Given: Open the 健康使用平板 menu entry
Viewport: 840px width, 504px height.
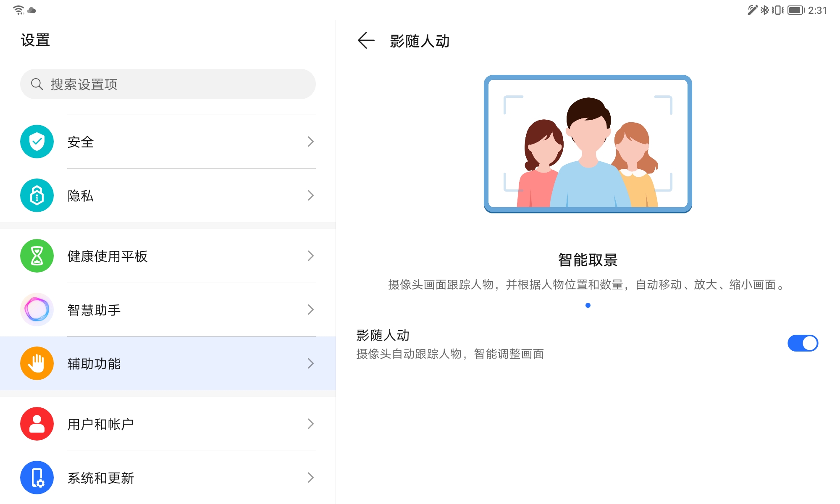Looking at the screenshot, I should point(108,256).
